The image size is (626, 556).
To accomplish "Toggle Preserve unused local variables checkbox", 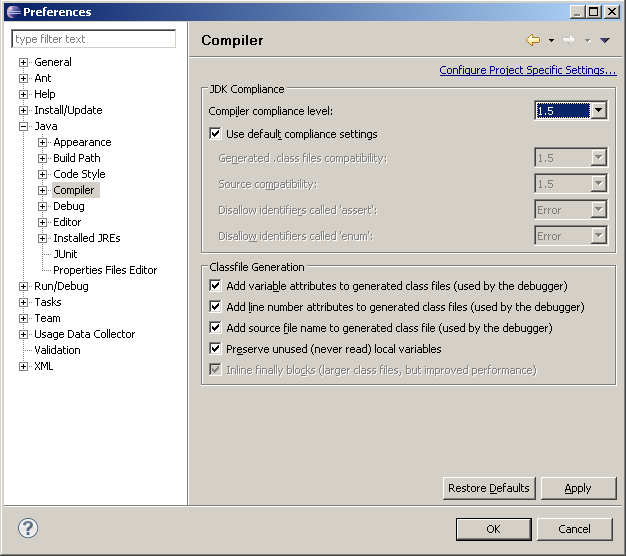I will (215, 348).
